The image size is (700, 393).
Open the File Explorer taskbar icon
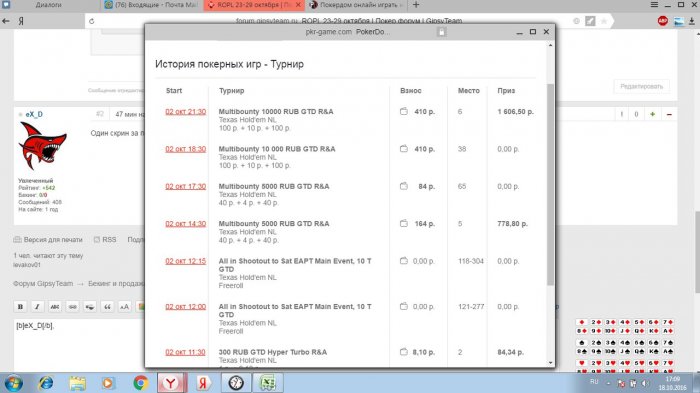pyautogui.click(x=77, y=383)
